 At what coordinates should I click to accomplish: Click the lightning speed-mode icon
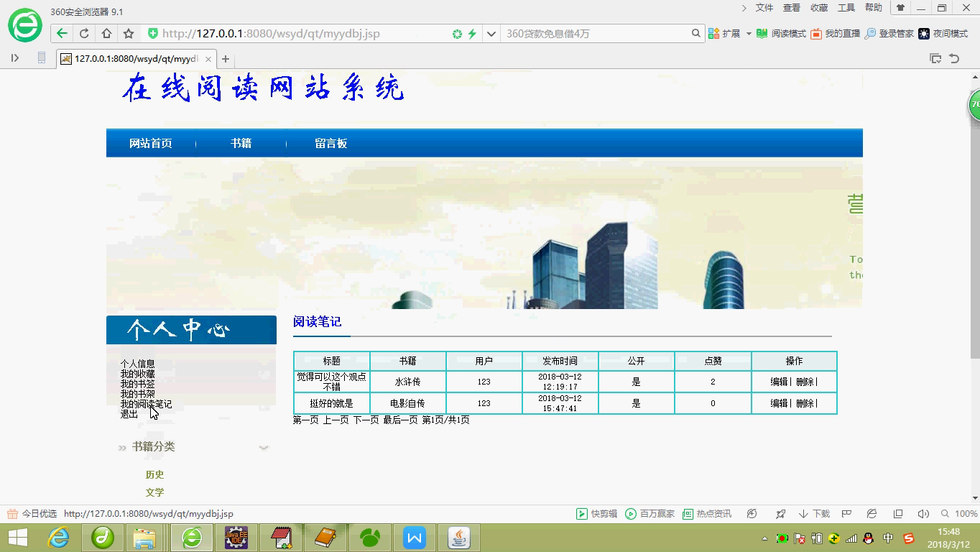472,34
